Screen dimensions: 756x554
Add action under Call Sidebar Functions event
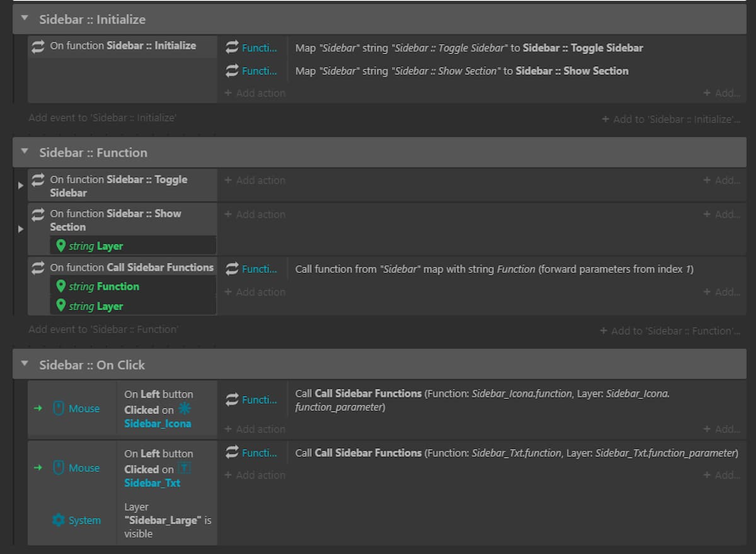pos(255,292)
